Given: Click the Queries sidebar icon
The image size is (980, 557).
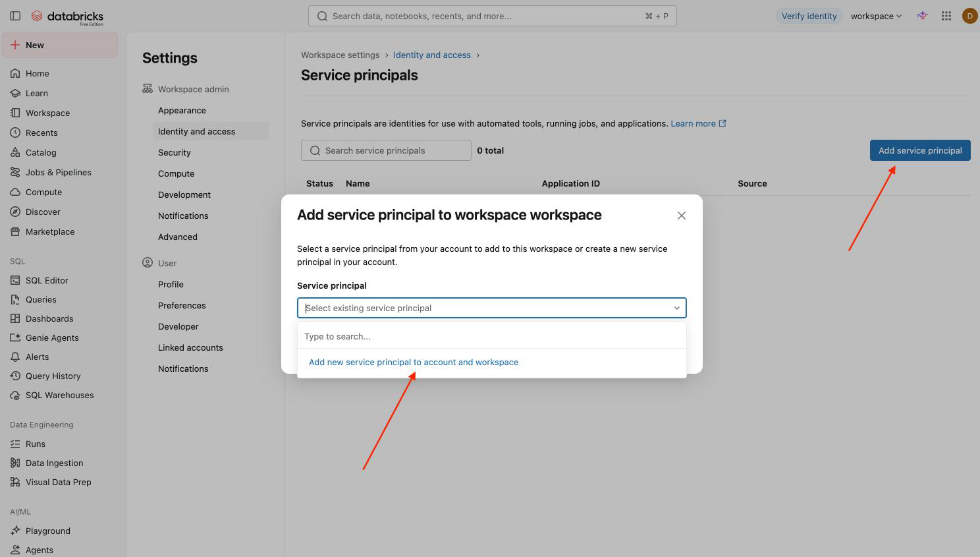Looking at the screenshot, I should pos(15,299).
